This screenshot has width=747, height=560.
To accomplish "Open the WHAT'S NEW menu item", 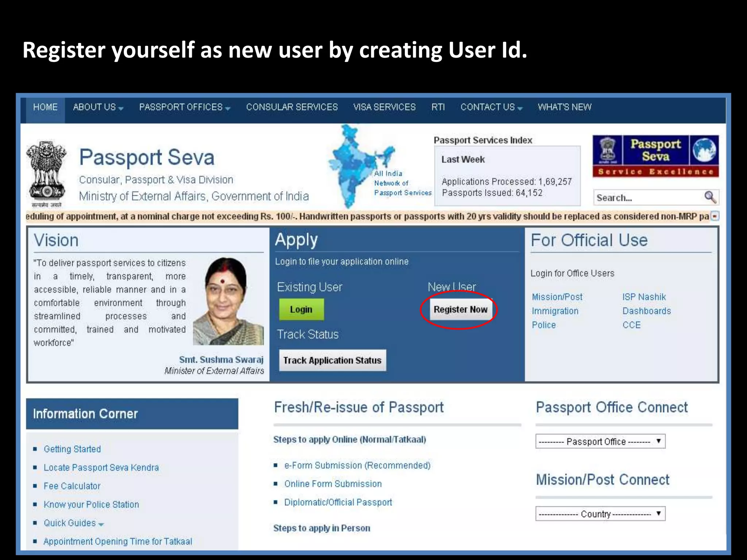I will pos(565,107).
